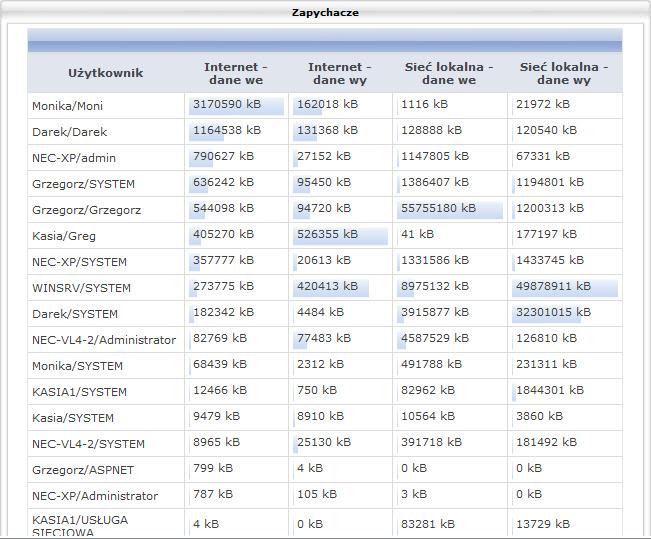Screen dimensions: 651x539
Task: Select the Grzegorz/ASPNET user row
Action: (x=325, y=470)
